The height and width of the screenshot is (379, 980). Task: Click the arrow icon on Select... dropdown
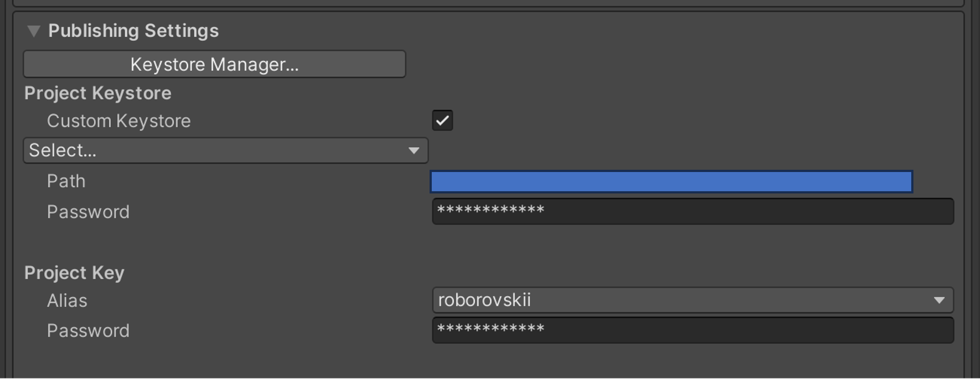tap(413, 151)
